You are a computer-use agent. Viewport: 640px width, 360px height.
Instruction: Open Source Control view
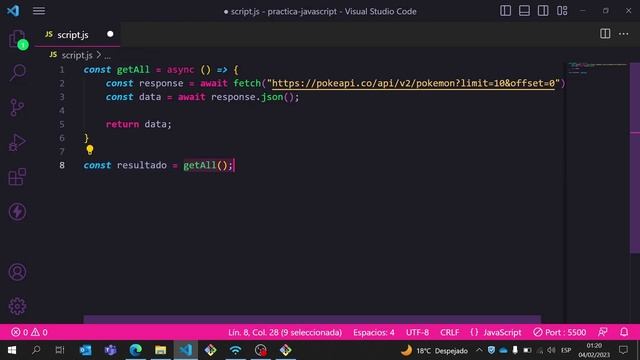coord(17,107)
